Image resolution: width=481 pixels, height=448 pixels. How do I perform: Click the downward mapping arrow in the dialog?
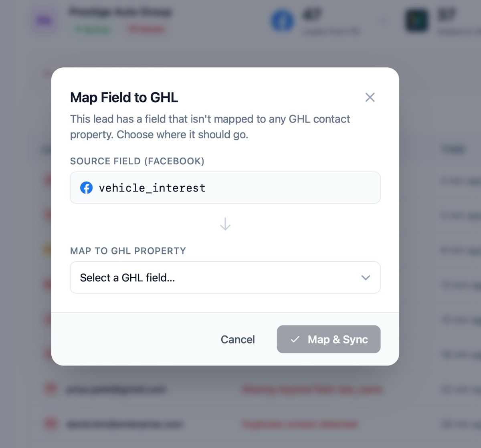point(225,224)
